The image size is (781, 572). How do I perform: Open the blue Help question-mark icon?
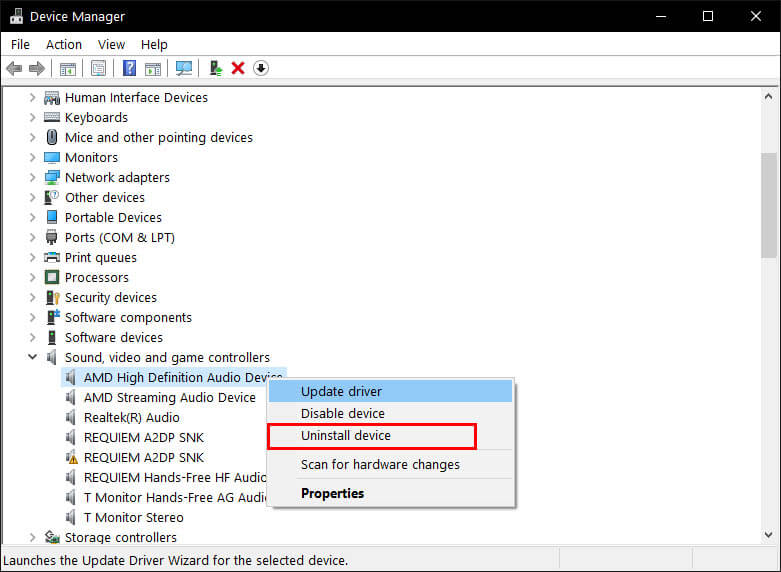click(x=130, y=68)
